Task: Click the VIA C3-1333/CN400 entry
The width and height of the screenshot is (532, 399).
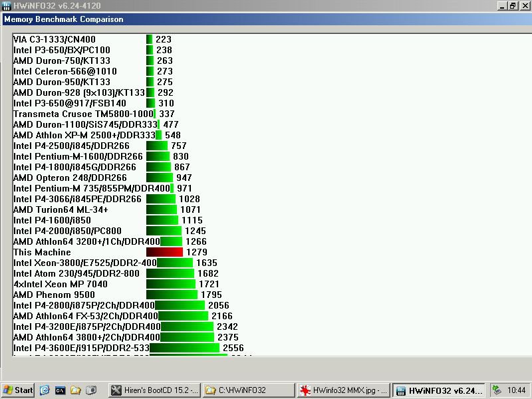Action: coord(54,39)
